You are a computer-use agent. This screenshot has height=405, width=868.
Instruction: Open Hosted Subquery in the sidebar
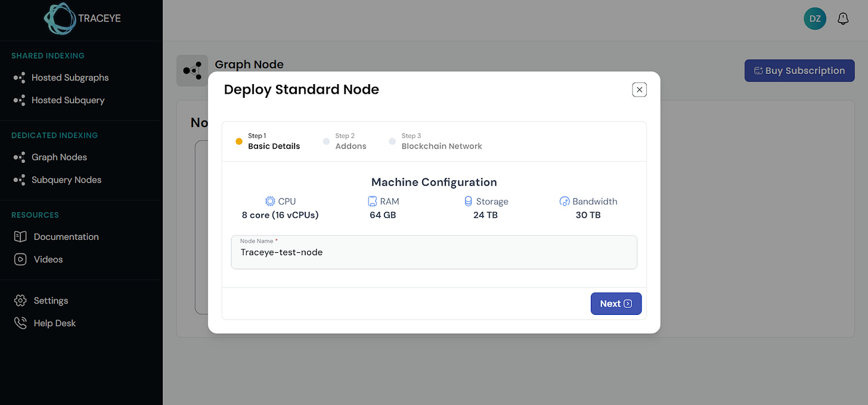(59, 100)
